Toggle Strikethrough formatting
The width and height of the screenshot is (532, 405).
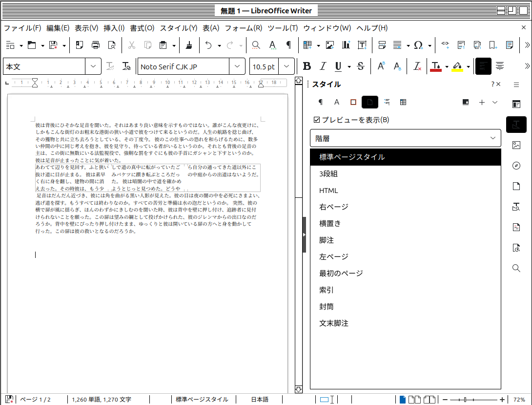pos(361,66)
